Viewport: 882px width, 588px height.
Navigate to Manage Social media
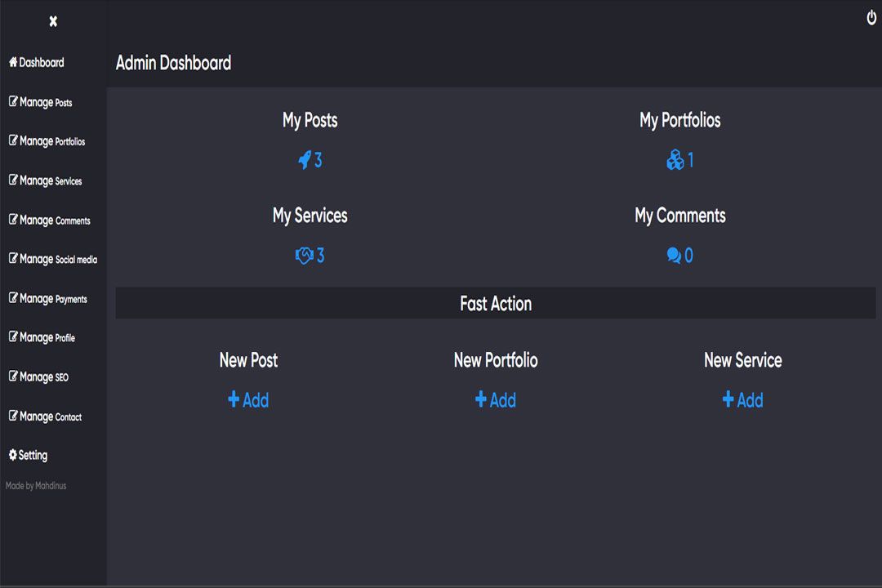pos(53,260)
